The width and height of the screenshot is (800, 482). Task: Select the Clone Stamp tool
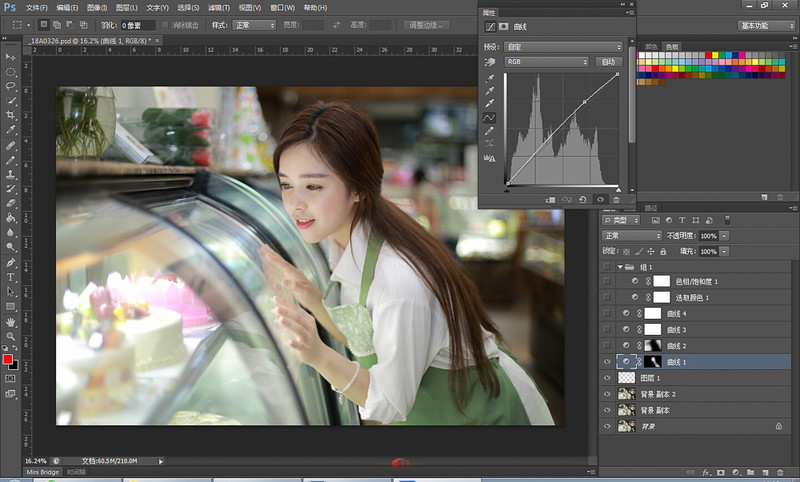pyautogui.click(x=10, y=174)
